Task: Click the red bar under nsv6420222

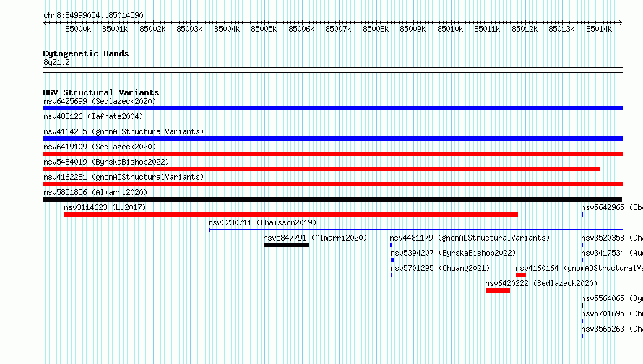Action: point(498,290)
